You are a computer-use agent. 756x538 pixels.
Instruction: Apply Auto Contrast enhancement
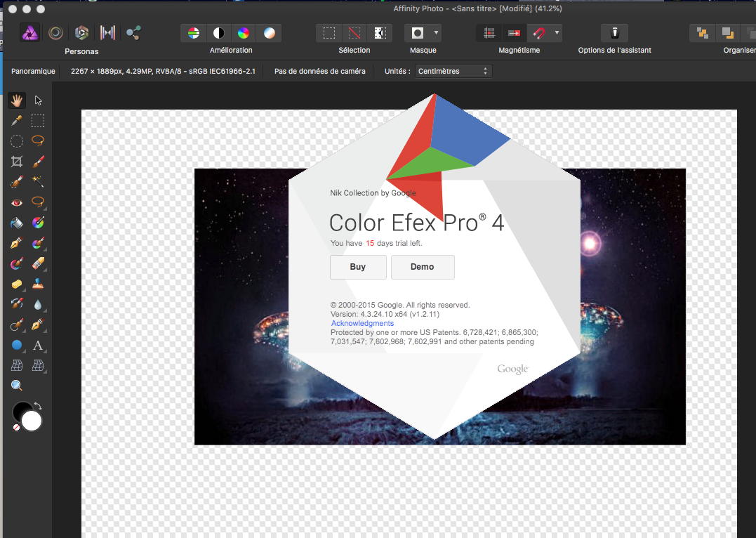pyautogui.click(x=218, y=33)
